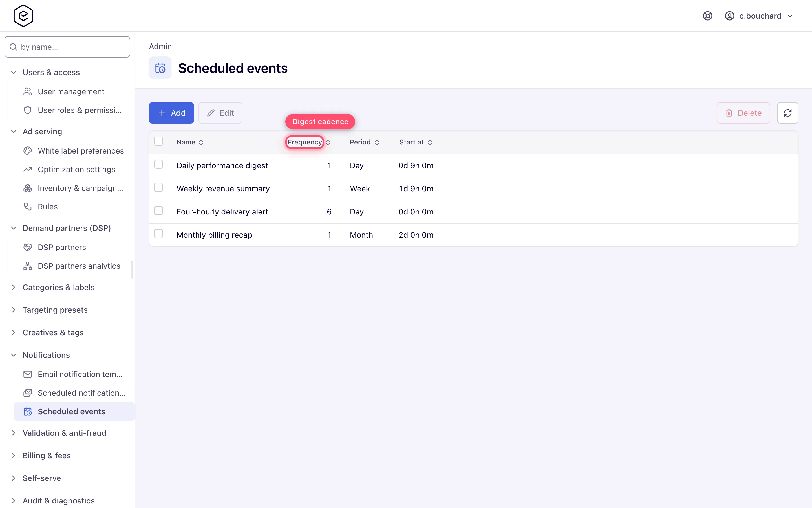Image resolution: width=812 pixels, height=508 pixels.
Task: Open the help lifebuoy icon
Action: pyautogui.click(x=707, y=16)
